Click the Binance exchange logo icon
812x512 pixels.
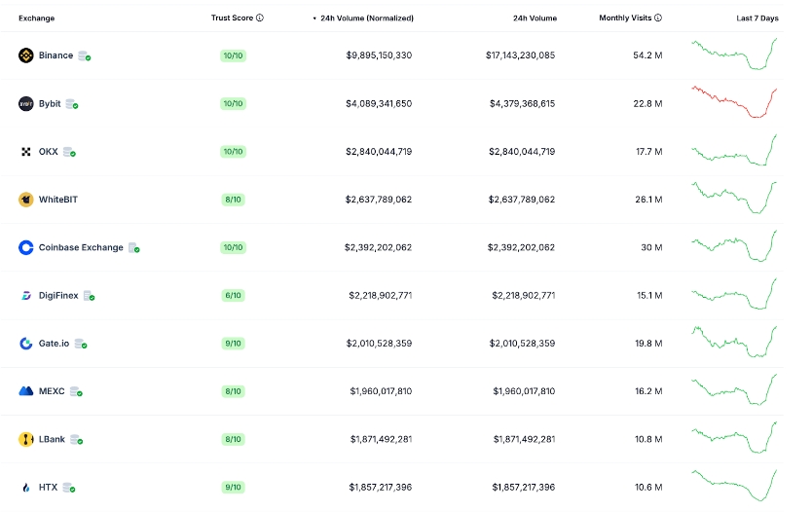tap(26, 55)
